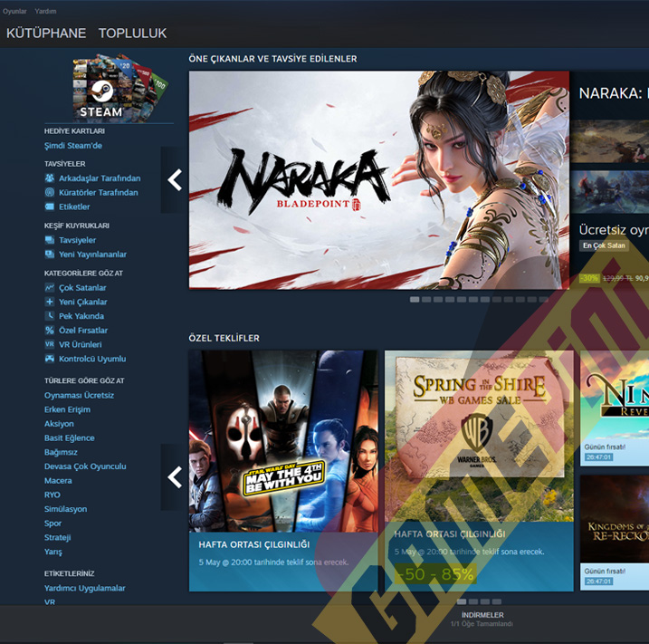Open the İNDİRMELER downloads status bar
This screenshot has width=649, height=644.
click(x=482, y=619)
